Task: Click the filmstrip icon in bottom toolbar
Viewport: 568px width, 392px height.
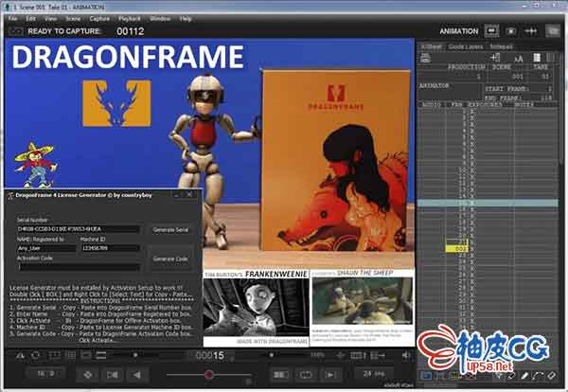Action: (358, 355)
